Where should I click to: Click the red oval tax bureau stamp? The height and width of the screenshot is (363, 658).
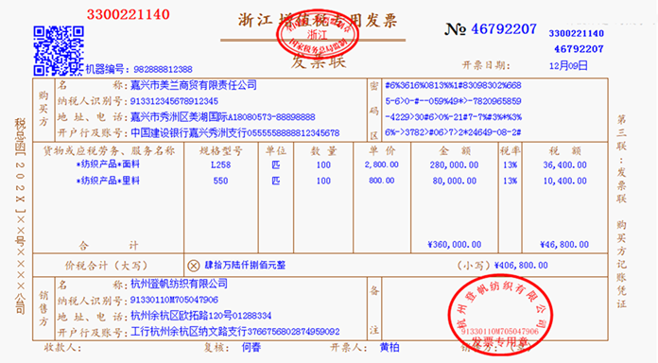click(x=318, y=35)
